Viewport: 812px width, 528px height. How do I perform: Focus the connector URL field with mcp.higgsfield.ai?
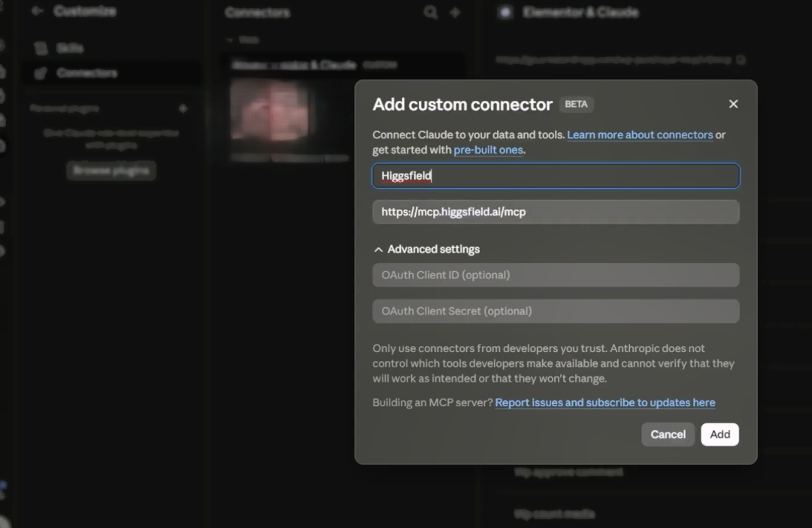(x=556, y=212)
